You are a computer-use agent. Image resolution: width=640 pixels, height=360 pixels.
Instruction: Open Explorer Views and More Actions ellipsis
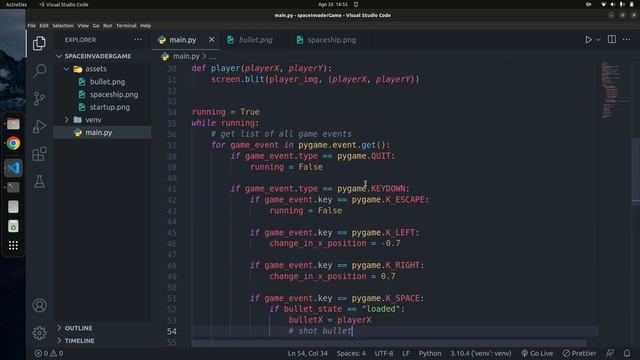coord(138,40)
